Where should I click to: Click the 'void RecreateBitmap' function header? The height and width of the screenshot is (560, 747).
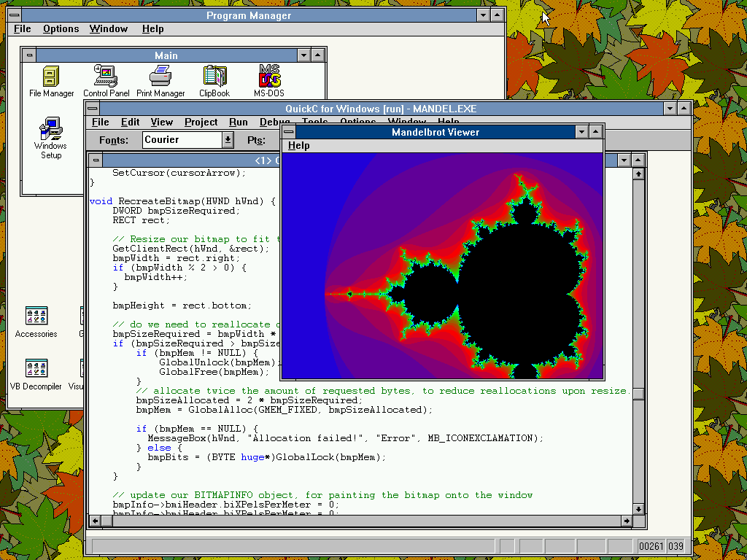[182, 201]
